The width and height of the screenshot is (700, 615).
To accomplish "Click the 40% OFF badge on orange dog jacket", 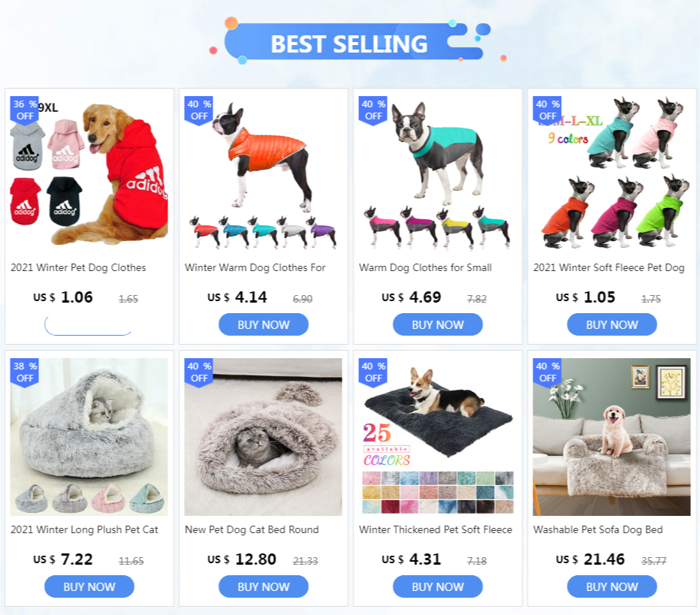I will coord(199,110).
